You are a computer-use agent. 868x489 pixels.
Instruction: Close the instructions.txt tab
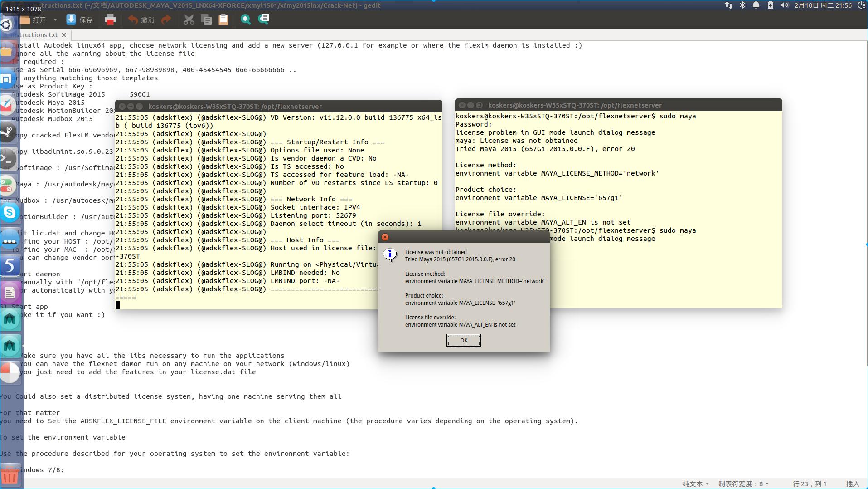(x=64, y=35)
